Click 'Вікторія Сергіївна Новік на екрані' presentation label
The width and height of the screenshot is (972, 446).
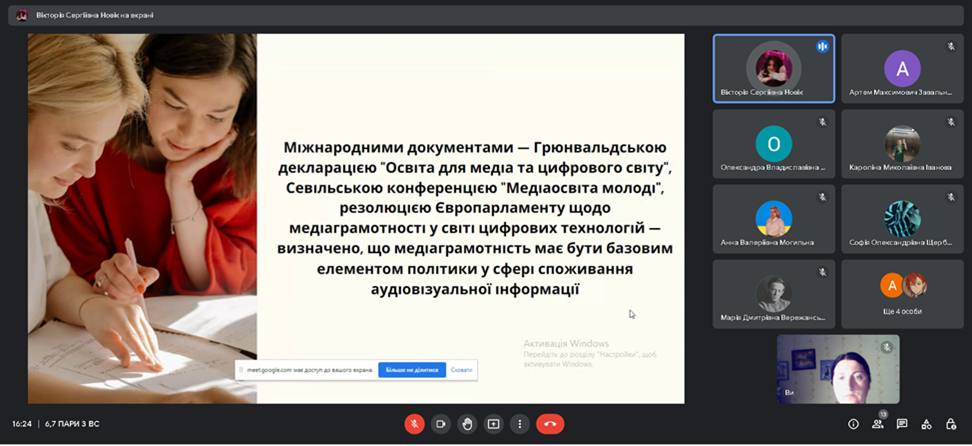click(x=95, y=16)
